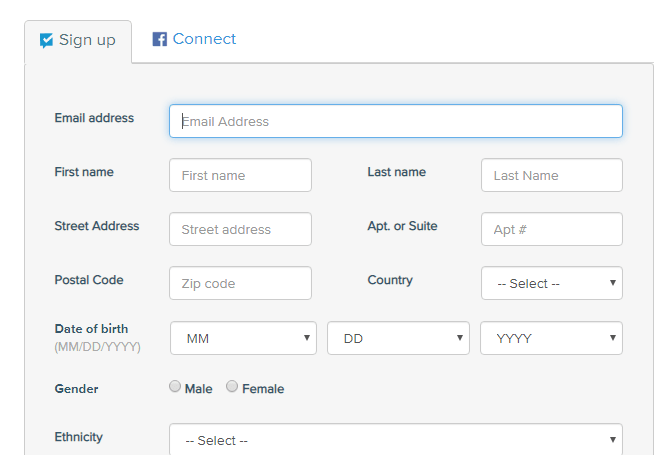Click the Ethnicity label text
Image resolution: width=665 pixels, height=455 pixels.
pyautogui.click(x=78, y=437)
